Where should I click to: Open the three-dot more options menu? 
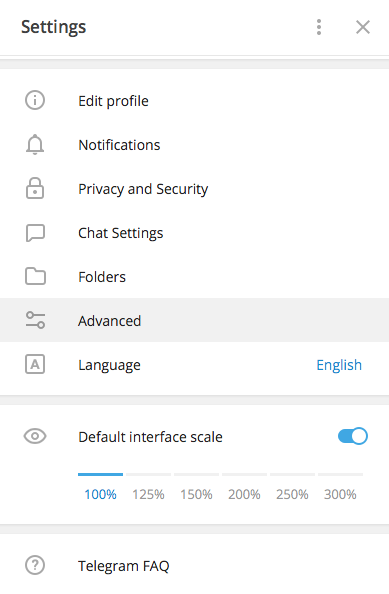[x=319, y=27]
